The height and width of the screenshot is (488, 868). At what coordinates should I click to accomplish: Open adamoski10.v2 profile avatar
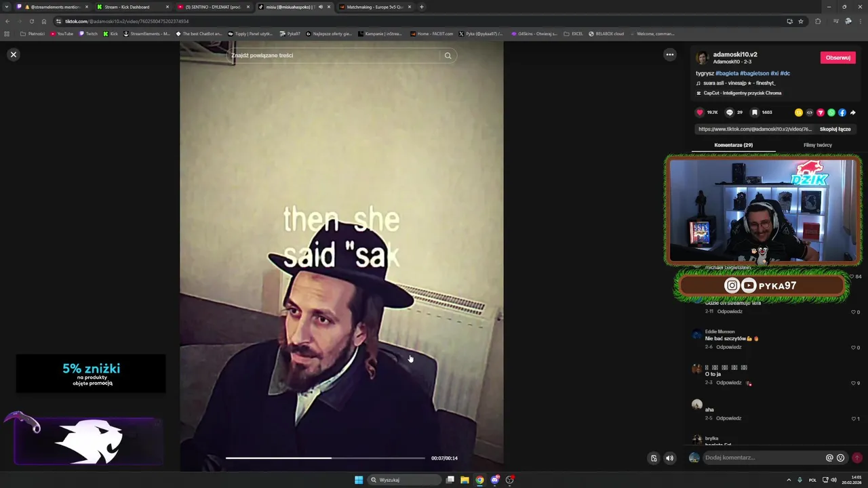click(703, 58)
